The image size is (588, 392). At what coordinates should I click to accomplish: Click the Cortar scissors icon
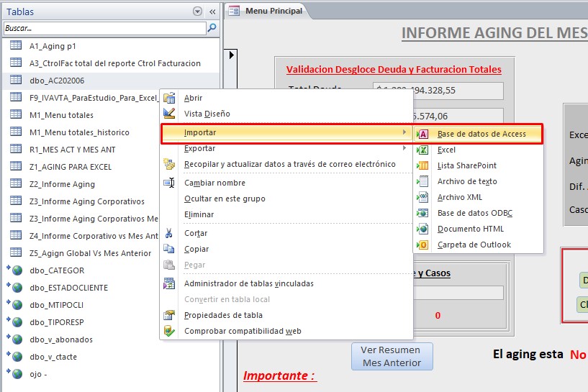[169, 233]
